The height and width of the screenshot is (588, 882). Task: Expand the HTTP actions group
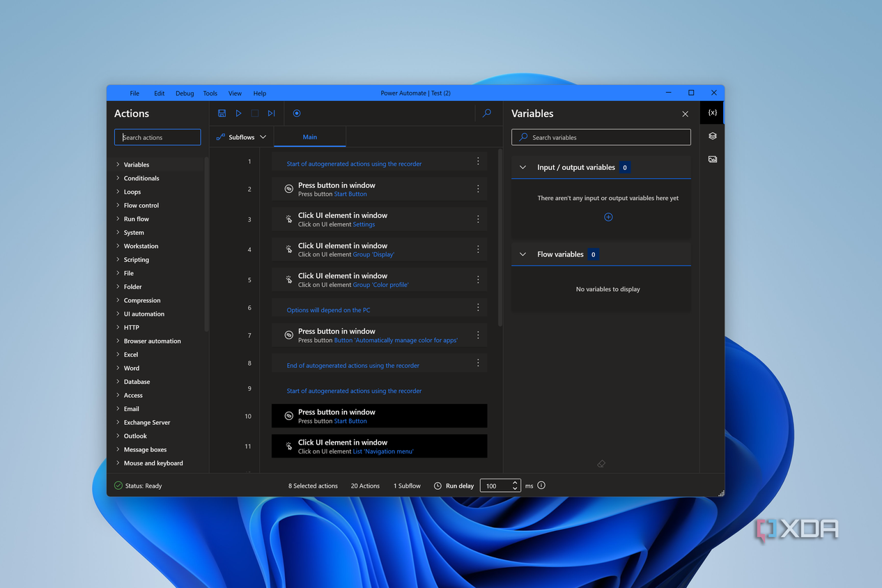click(118, 327)
